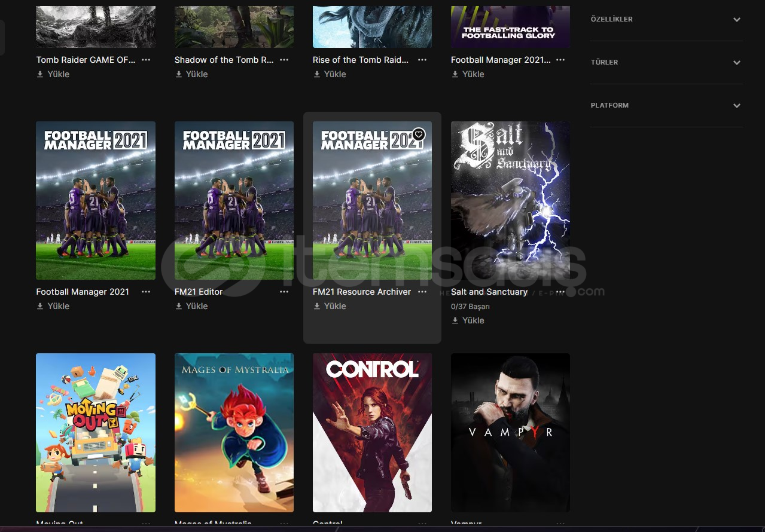
Task: Expand the ÖZELLİKLER filter section
Action: (736, 20)
